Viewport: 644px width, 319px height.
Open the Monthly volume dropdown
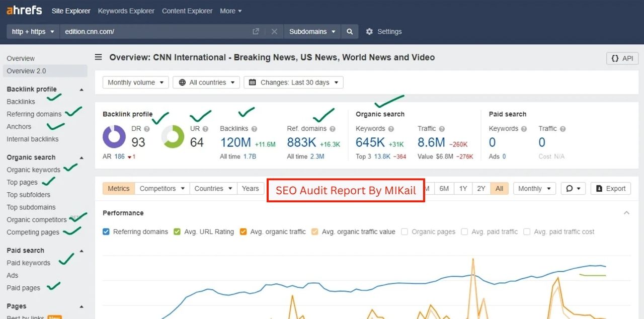135,83
